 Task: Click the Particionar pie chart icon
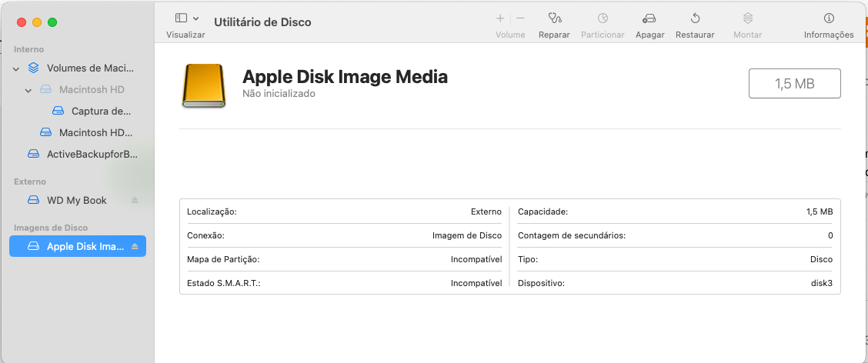pyautogui.click(x=603, y=18)
